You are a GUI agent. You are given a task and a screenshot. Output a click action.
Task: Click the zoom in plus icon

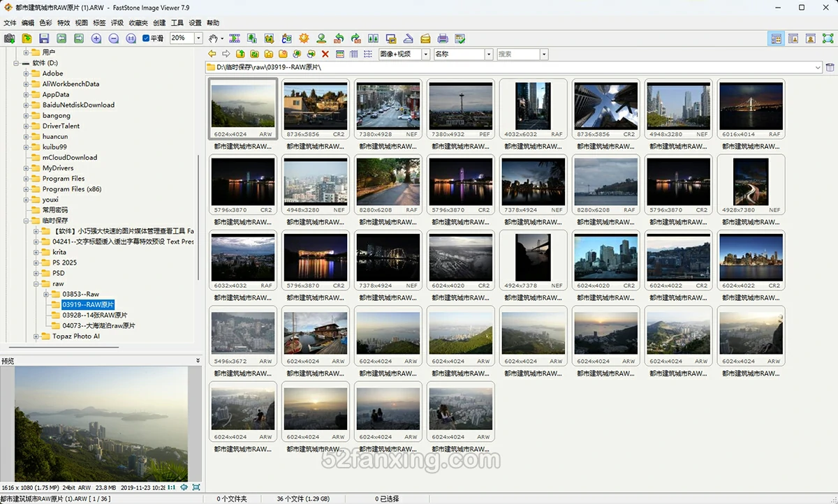coord(96,38)
